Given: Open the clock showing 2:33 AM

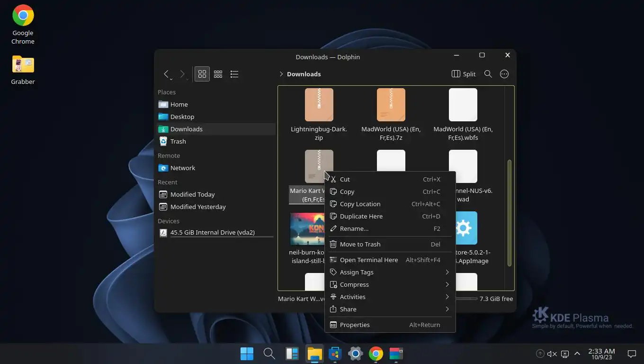Looking at the screenshot, I should click(x=601, y=354).
